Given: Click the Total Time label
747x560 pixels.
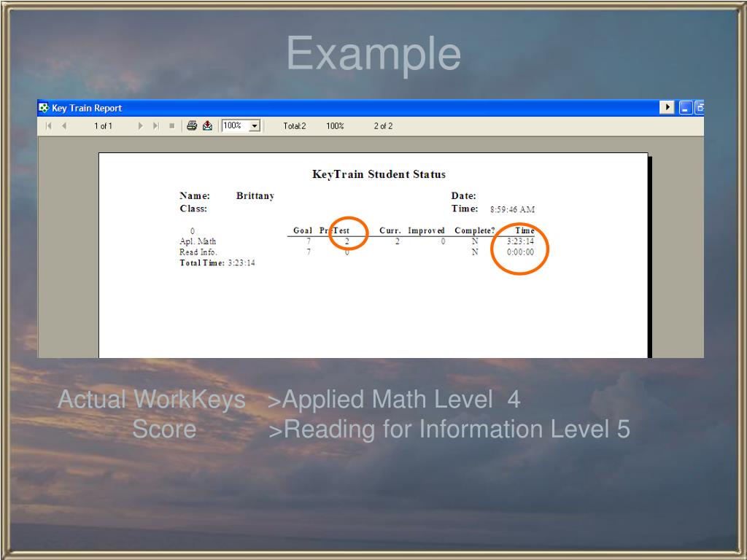Looking at the screenshot, I should [x=202, y=262].
